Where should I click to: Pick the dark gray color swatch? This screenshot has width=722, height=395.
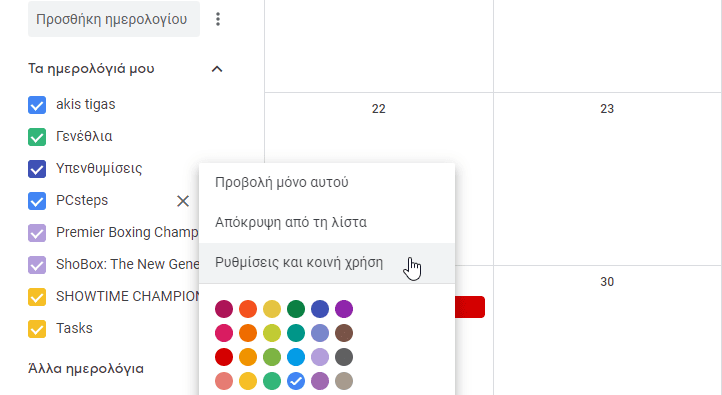point(344,357)
